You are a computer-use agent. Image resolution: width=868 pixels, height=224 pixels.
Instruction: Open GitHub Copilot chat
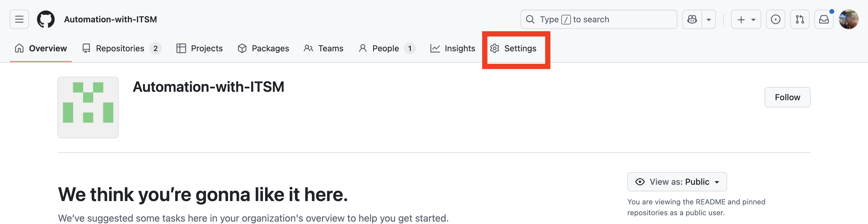(692, 19)
